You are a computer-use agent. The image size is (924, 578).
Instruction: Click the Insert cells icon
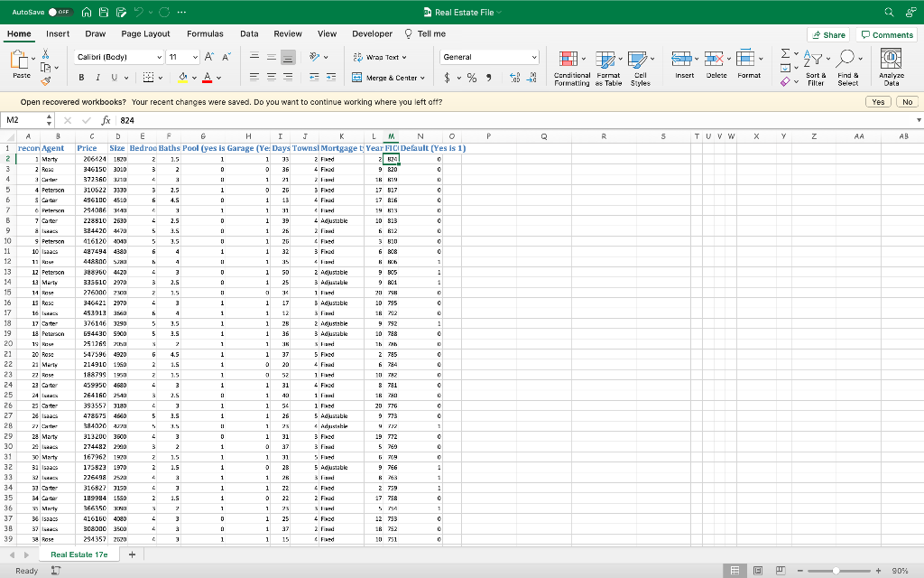tap(681, 59)
